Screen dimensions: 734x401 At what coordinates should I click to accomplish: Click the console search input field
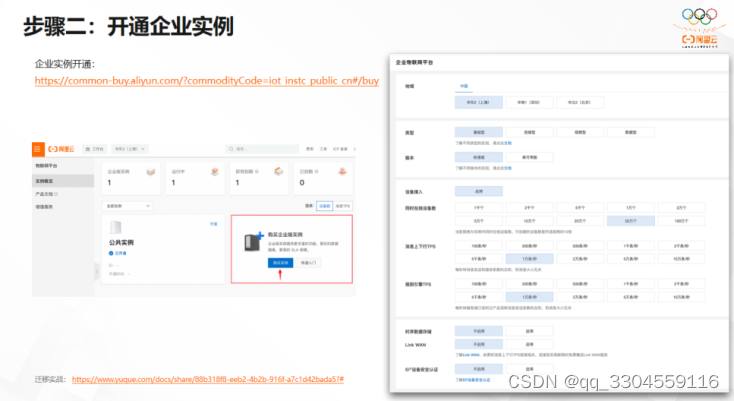pos(262,149)
